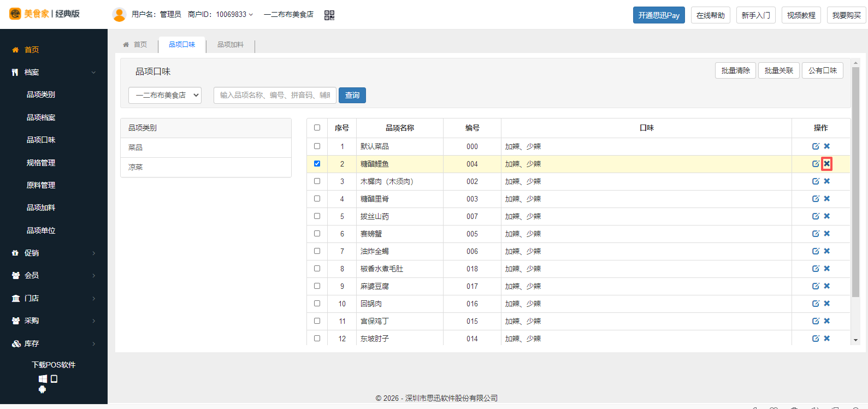The width and height of the screenshot is (868, 409).
Task: Delete flavors for 油炸全蝎 row
Action: point(827,251)
